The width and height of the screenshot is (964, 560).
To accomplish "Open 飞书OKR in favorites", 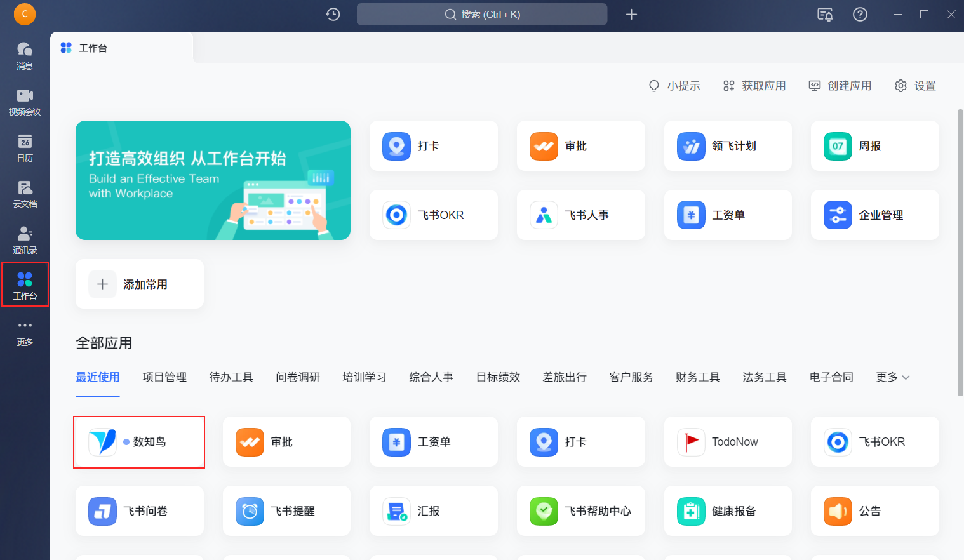I will 434,215.
